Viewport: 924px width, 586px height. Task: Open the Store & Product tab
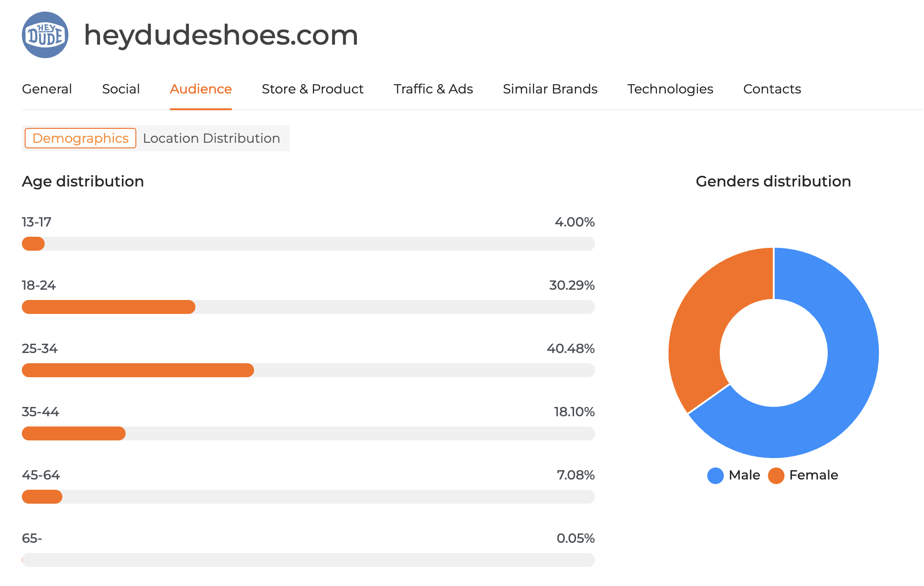pos(313,89)
